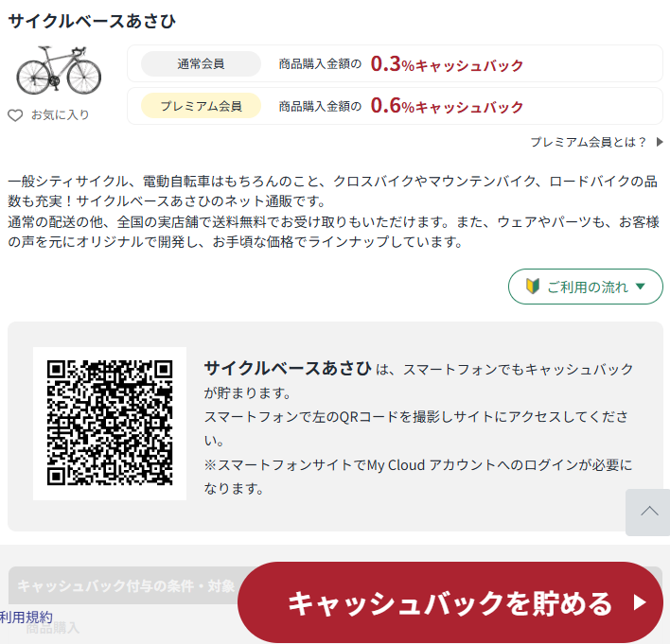The height and width of the screenshot is (644, 670).
Task: Click the 0.3%キャッシュバック rate text
Action: (x=447, y=64)
